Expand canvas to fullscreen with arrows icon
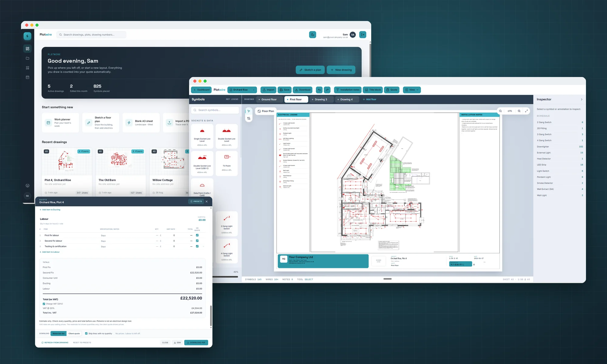This screenshot has width=607, height=364. [527, 111]
